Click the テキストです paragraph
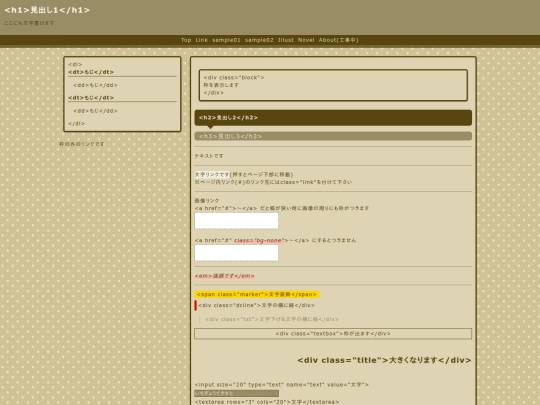This screenshot has height=405, width=540. 209,156
